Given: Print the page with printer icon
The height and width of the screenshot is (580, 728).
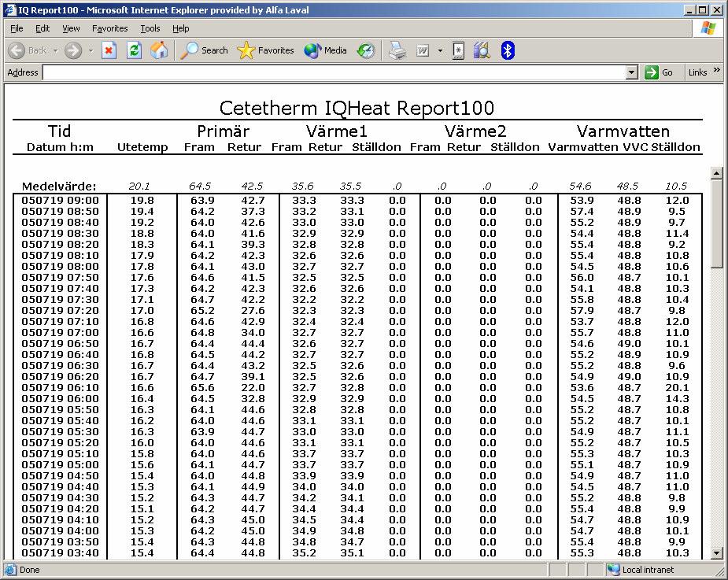Looking at the screenshot, I should [397, 50].
